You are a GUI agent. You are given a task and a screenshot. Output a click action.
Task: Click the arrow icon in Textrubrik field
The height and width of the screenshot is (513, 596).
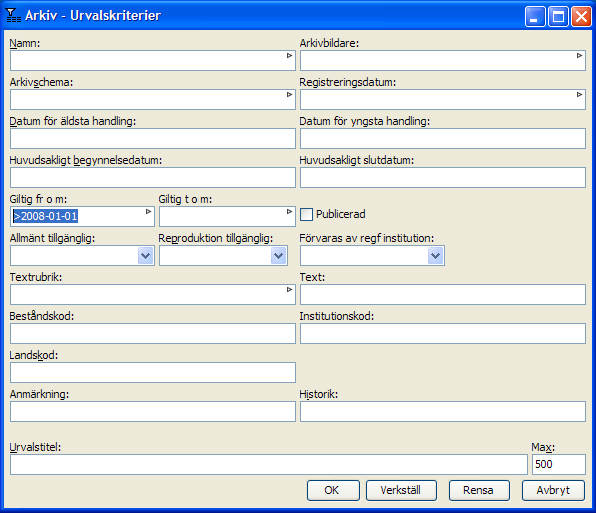tap(289, 290)
